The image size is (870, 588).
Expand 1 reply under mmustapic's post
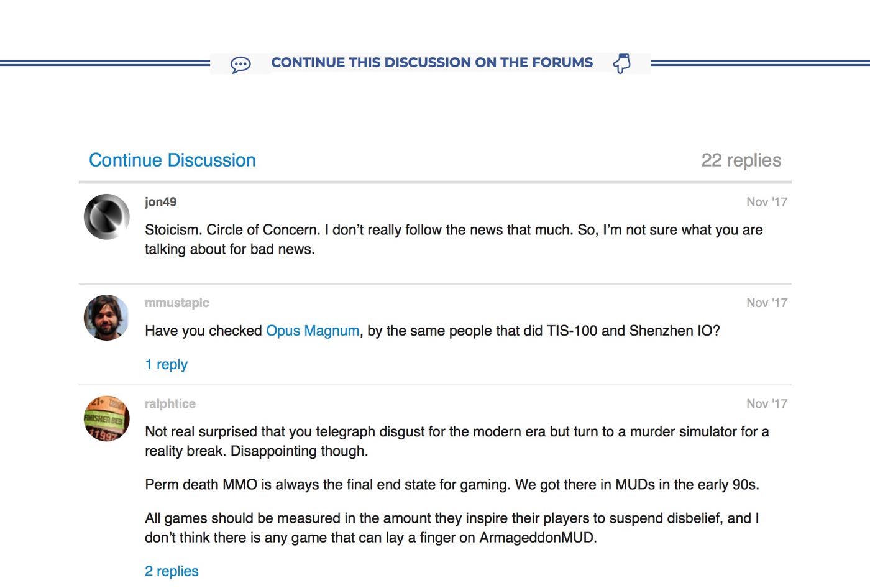166,364
